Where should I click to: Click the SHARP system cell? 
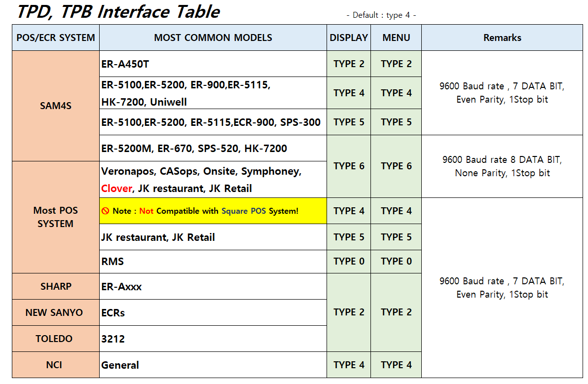(x=56, y=286)
